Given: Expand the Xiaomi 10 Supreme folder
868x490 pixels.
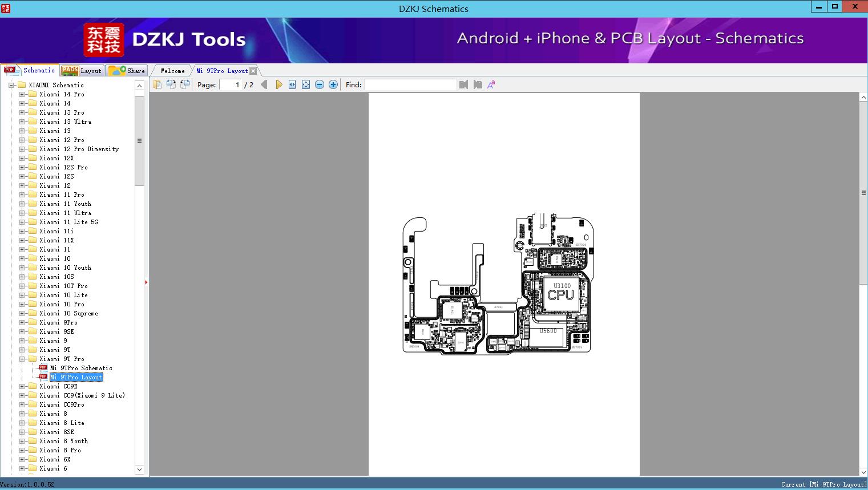Looking at the screenshot, I should pos(22,313).
